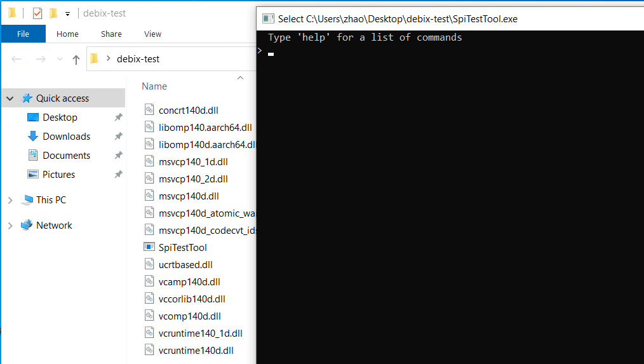Click the Desktop folder icon in navigation pane
This screenshot has height=364, width=644.
coord(33,118)
